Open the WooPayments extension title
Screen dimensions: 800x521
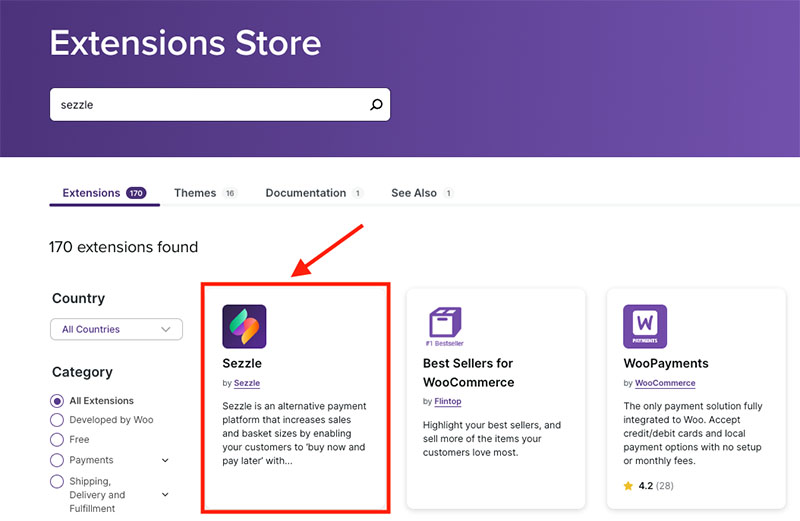tap(666, 363)
